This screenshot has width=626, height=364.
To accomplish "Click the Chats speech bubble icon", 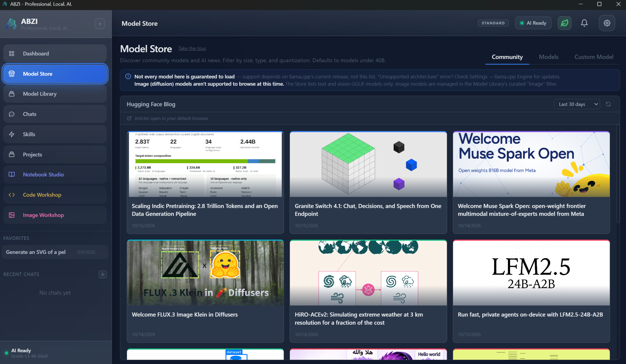I will pyautogui.click(x=11, y=114).
